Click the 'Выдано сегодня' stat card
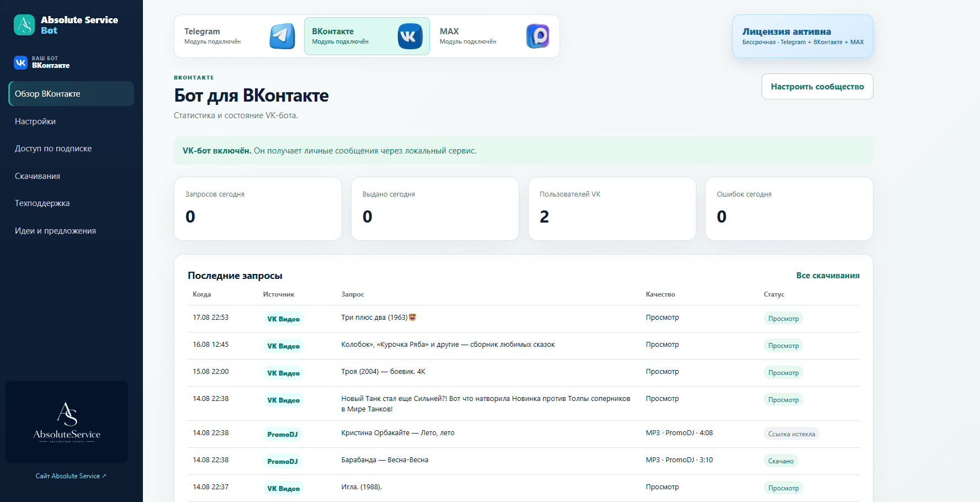This screenshot has width=980, height=502. (x=435, y=209)
